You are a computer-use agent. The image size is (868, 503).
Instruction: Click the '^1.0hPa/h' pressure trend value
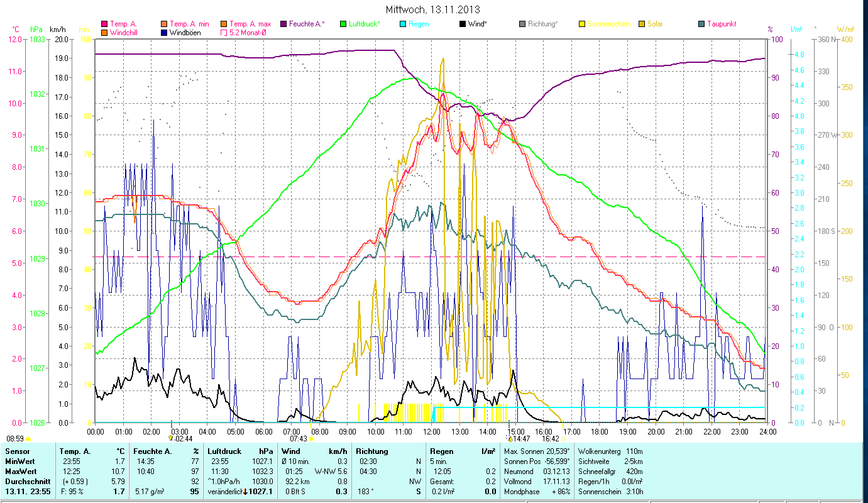(225, 482)
